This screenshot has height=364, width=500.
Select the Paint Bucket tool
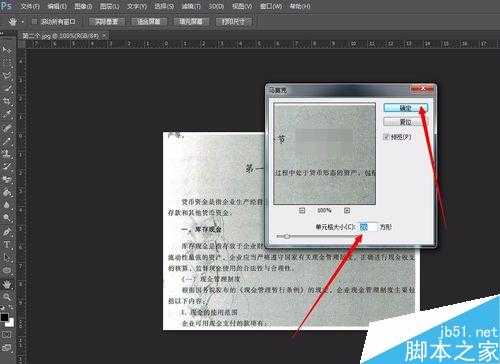tap(7, 192)
